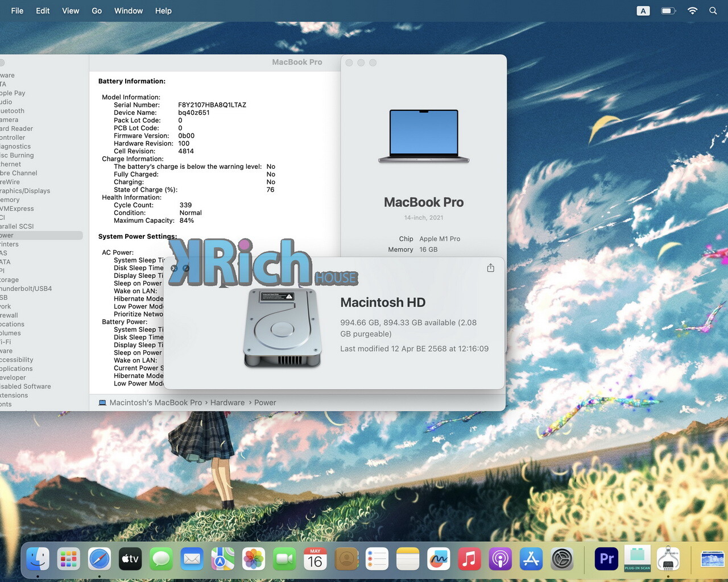728x582 pixels.
Task: Select Accessibility in the software sidebar
Action: coord(16,360)
